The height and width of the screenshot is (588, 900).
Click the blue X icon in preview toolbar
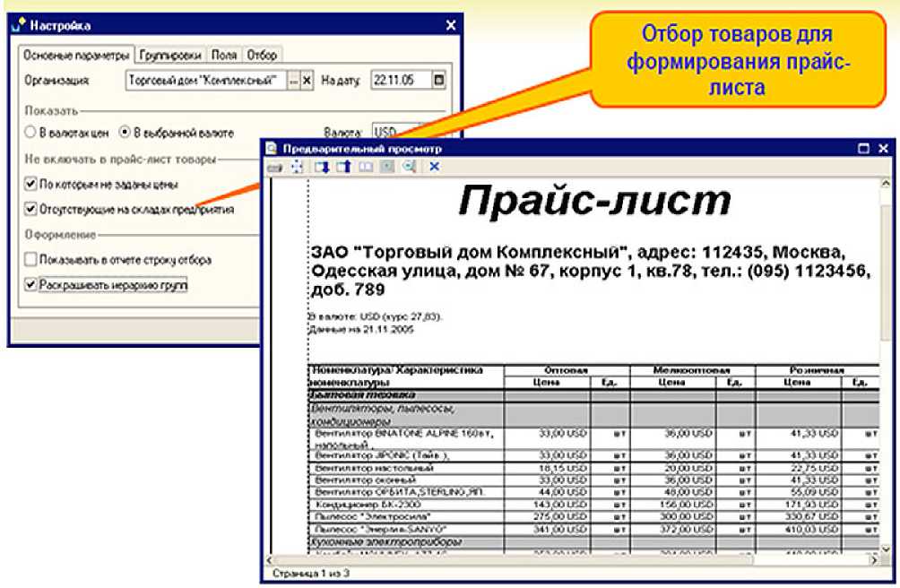pyautogui.click(x=435, y=167)
